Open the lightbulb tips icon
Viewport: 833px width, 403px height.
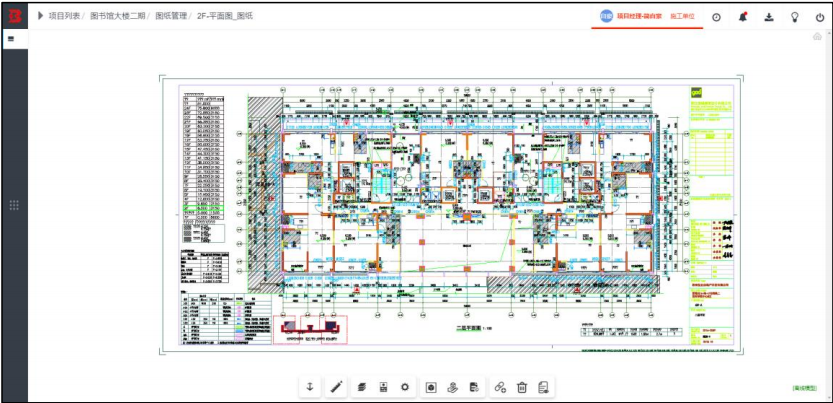tap(795, 17)
